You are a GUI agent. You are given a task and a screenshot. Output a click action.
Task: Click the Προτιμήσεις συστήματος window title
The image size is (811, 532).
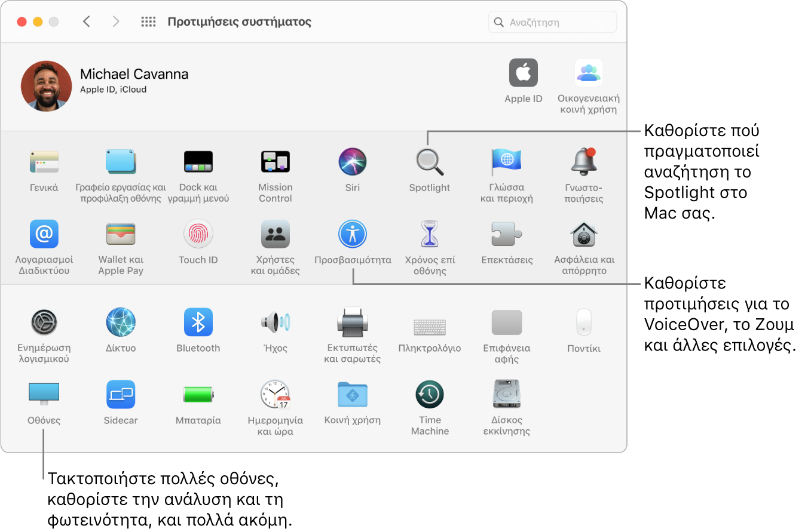239,22
